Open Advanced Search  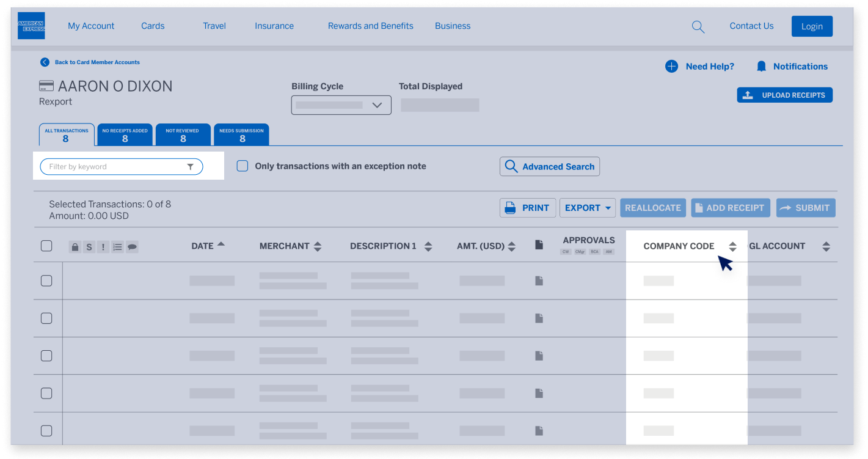[x=550, y=167]
